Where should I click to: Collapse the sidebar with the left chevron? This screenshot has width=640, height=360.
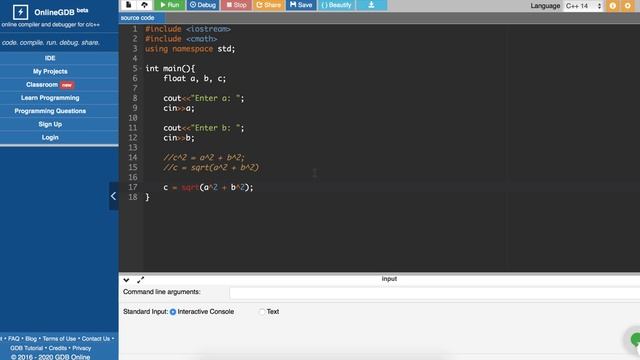[113, 196]
